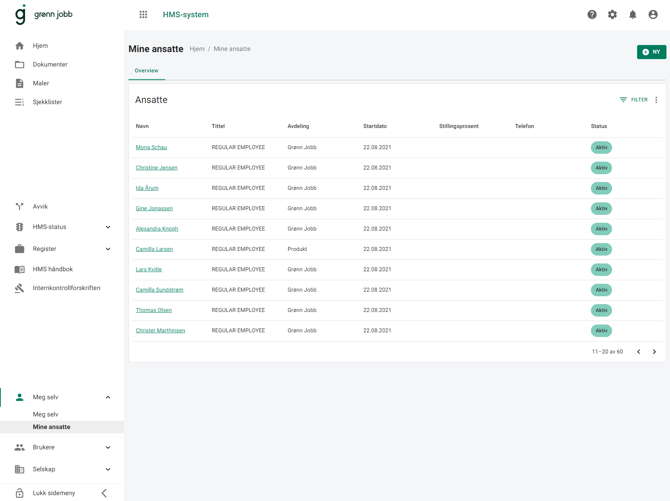Open employee Mona Schau's profile link
Viewport: 670px width, 501px height.
pyautogui.click(x=151, y=147)
